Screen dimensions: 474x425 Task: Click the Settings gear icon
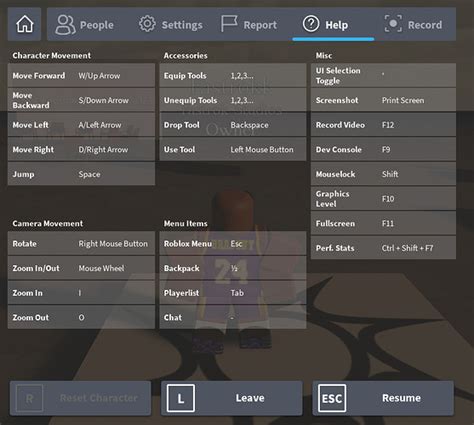tap(147, 24)
